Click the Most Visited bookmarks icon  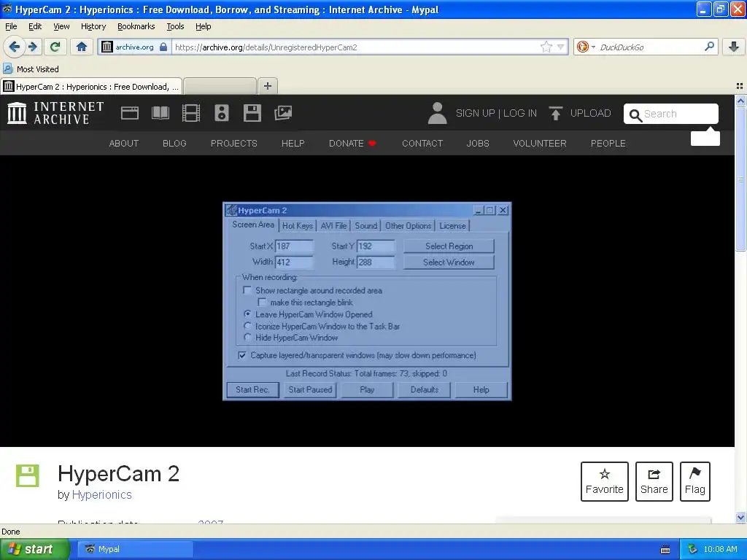(x=7, y=69)
